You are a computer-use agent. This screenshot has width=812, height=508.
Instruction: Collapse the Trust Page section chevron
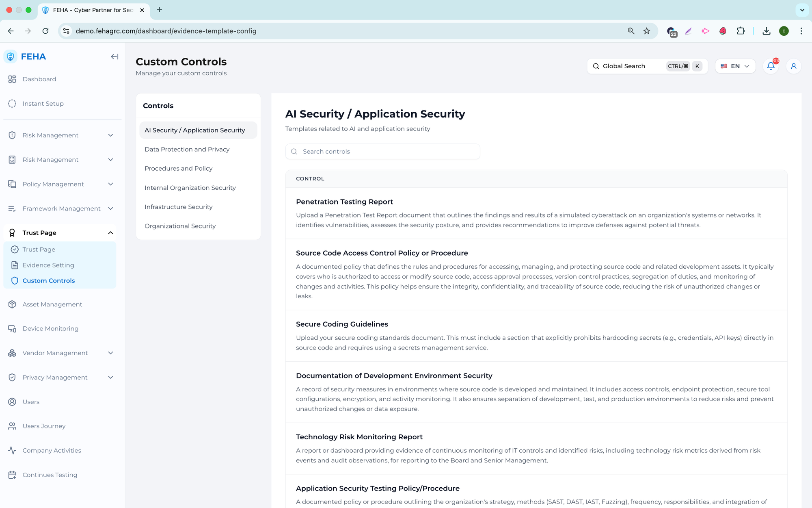pos(110,233)
